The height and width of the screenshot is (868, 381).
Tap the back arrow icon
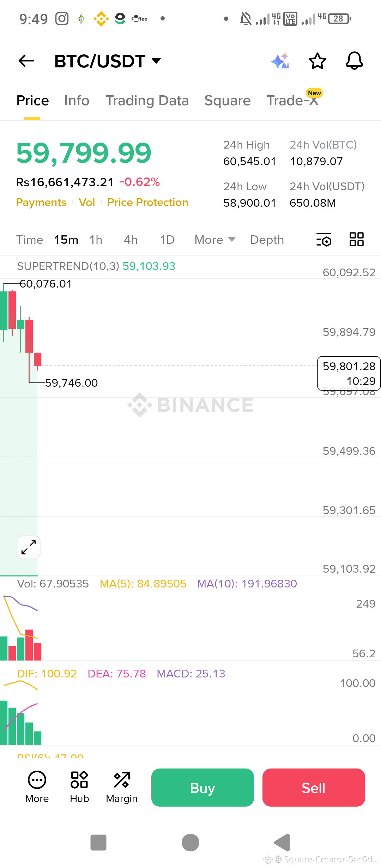tap(26, 61)
